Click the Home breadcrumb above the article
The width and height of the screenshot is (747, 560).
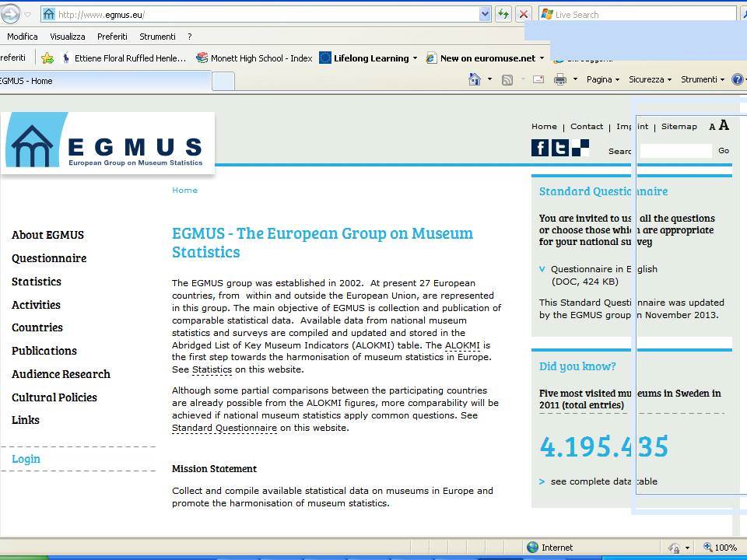[185, 190]
